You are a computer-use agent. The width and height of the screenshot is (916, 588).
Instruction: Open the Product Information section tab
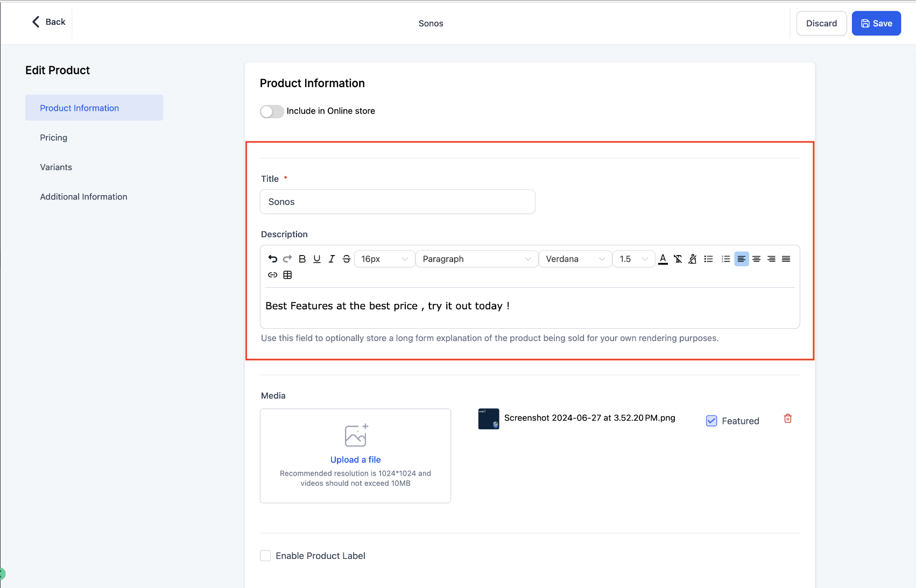[94, 108]
